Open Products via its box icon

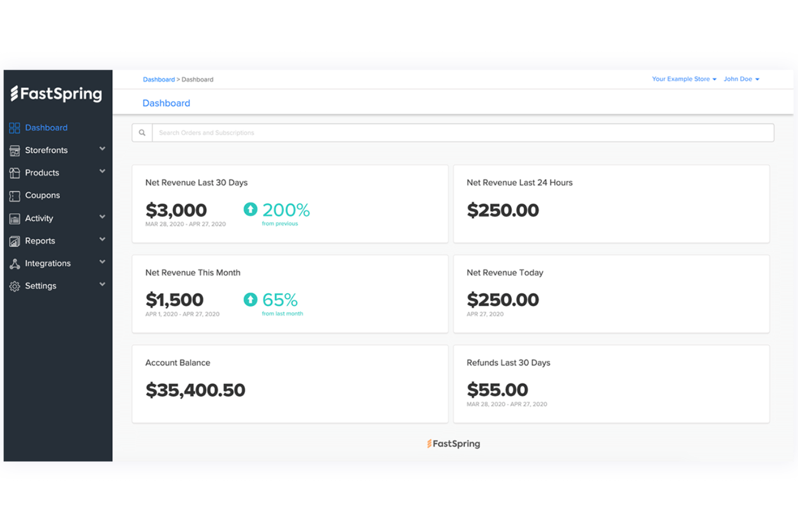[x=15, y=172]
